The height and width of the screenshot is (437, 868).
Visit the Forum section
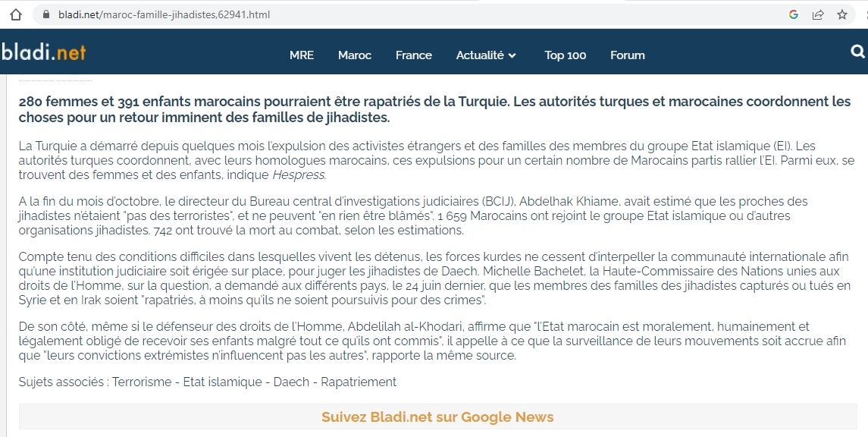[628, 55]
